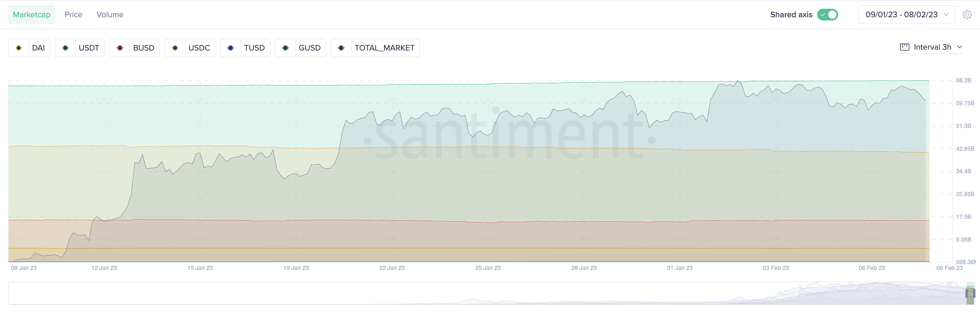
Task: Toggle the BUSD series label
Action: tap(144, 48)
